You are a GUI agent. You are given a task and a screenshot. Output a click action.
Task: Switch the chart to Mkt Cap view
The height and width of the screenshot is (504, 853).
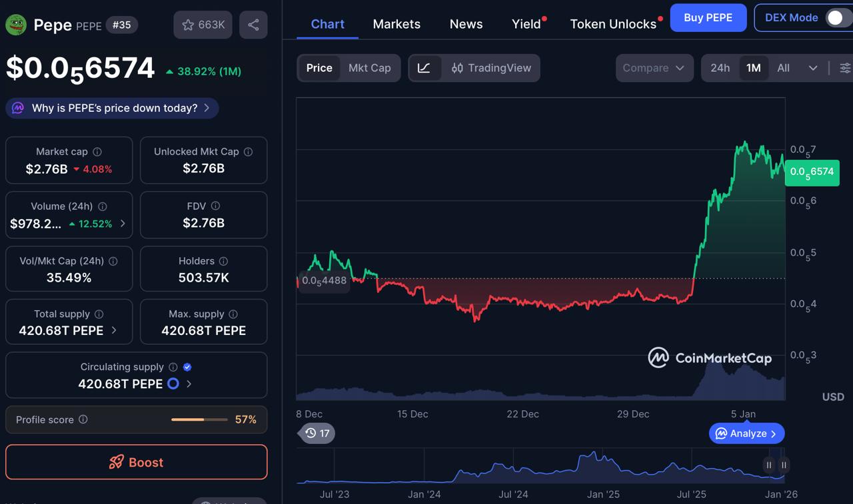point(370,67)
